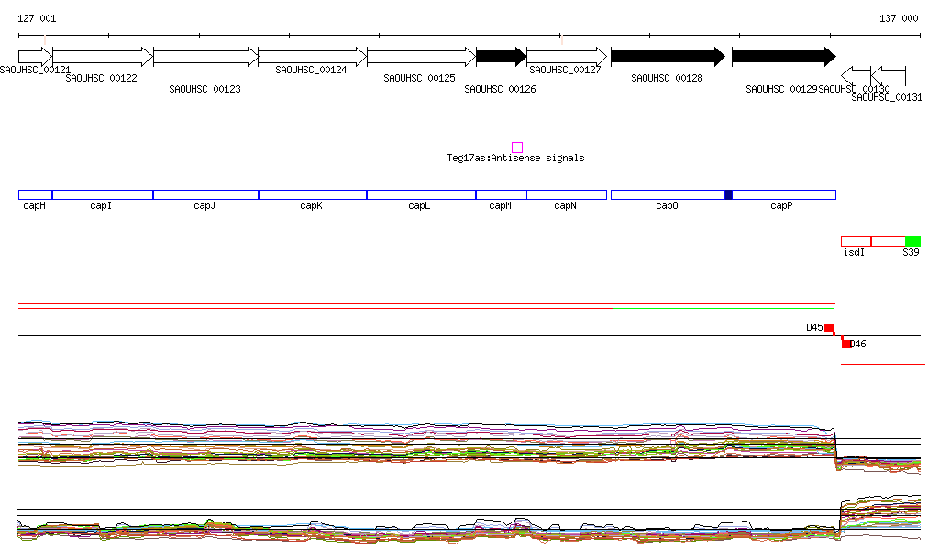Click the red D45 marker
Screen dimensions: 939x560
pyautogui.click(x=829, y=327)
